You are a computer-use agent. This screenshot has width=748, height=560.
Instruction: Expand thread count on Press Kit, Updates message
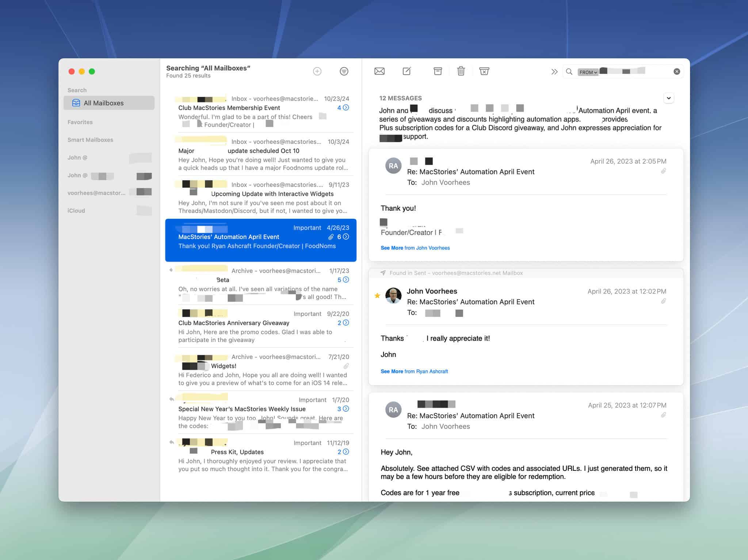343,452
